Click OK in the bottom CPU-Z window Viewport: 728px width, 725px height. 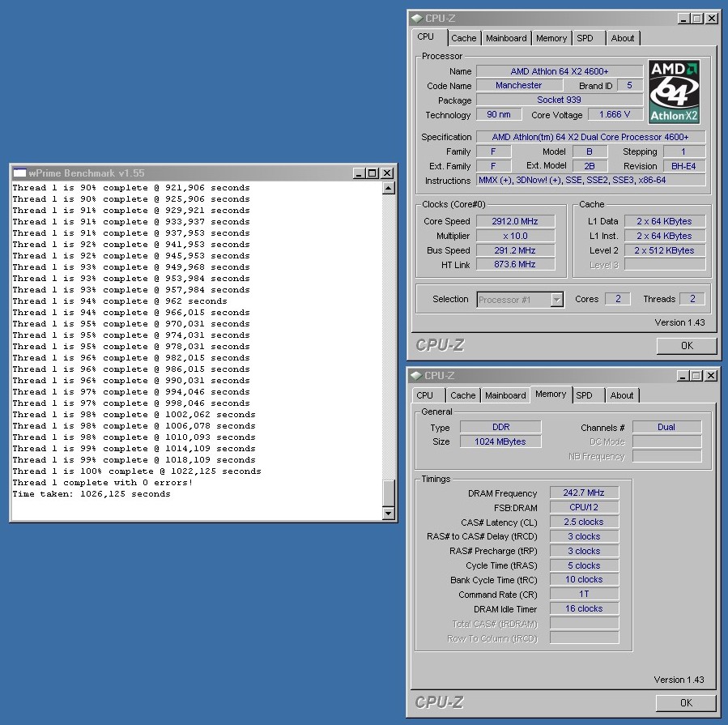686,702
